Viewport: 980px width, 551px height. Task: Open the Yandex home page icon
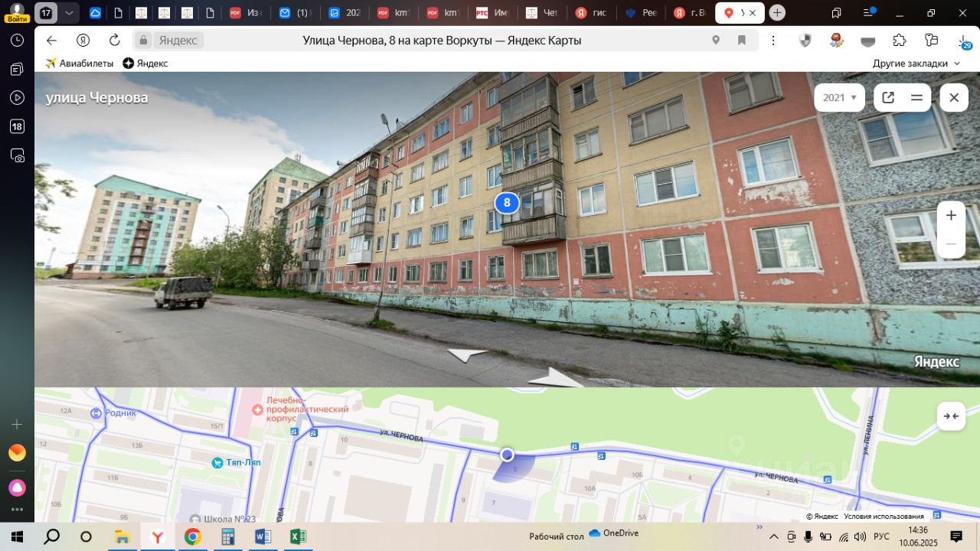(83, 41)
